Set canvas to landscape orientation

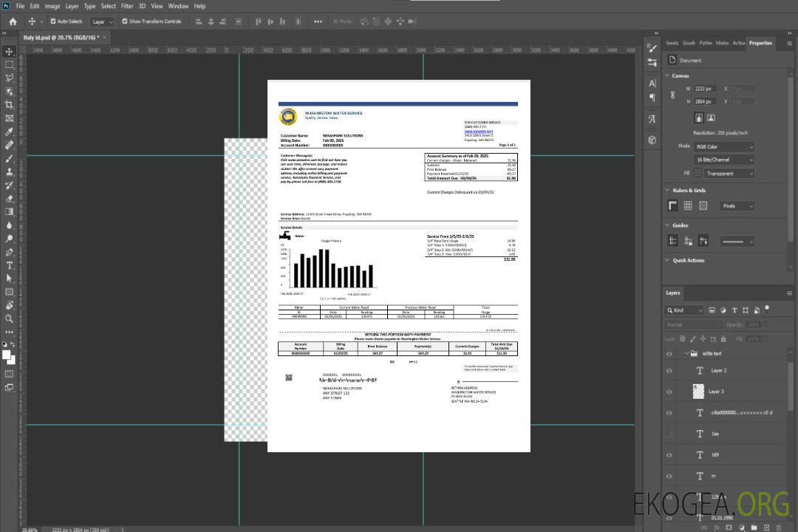(711, 117)
